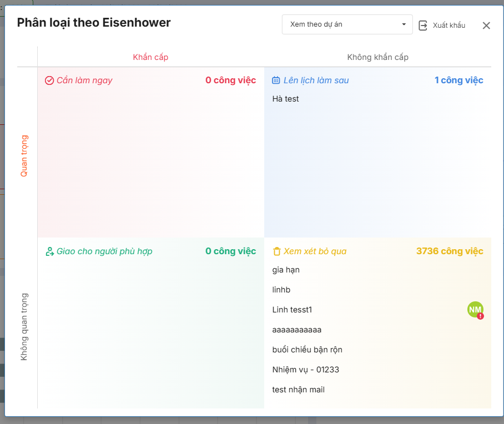Open the Nhiệm vụ - 01233 task
The image size is (504, 424).
(x=305, y=370)
